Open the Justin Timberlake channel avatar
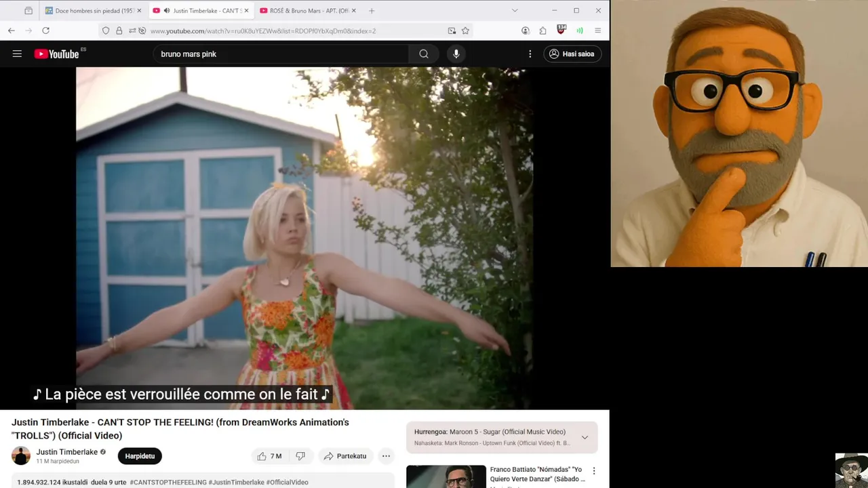Viewport: 868px width, 488px height. click(x=21, y=455)
